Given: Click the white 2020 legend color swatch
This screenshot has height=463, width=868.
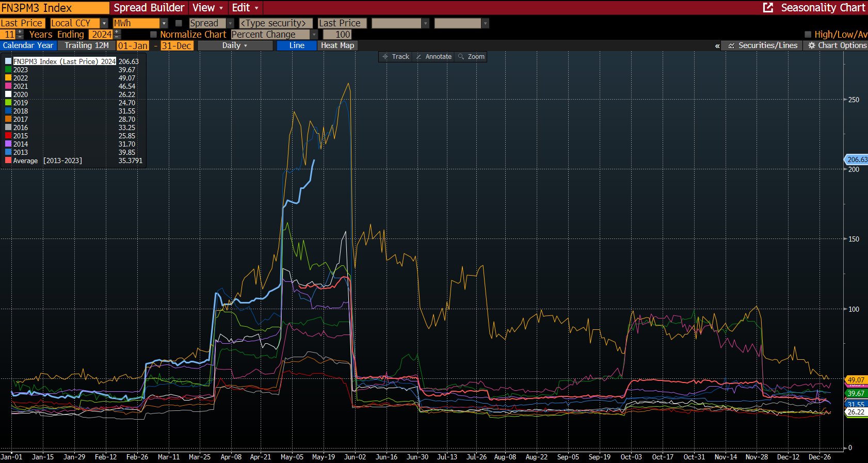Looking at the screenshot, I should point(8,94).
